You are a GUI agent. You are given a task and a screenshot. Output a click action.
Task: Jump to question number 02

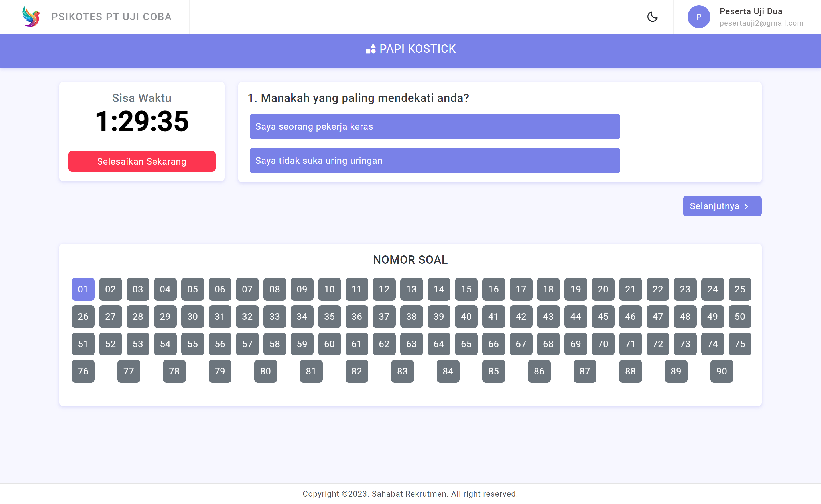[110, 289]
